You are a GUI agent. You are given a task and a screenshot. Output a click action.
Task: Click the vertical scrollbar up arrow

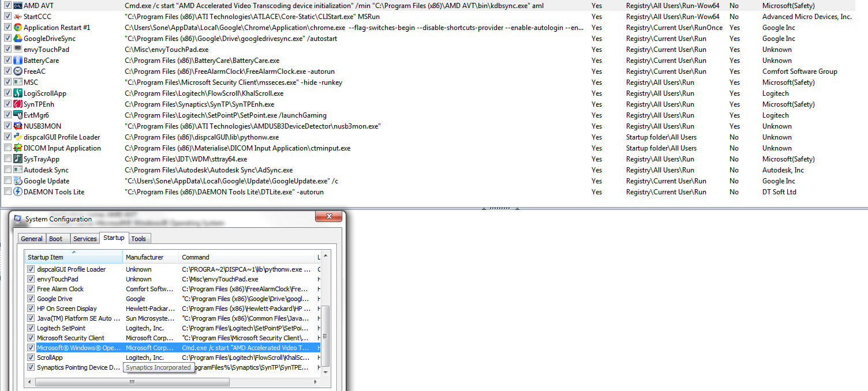click(x=325, y=255)
